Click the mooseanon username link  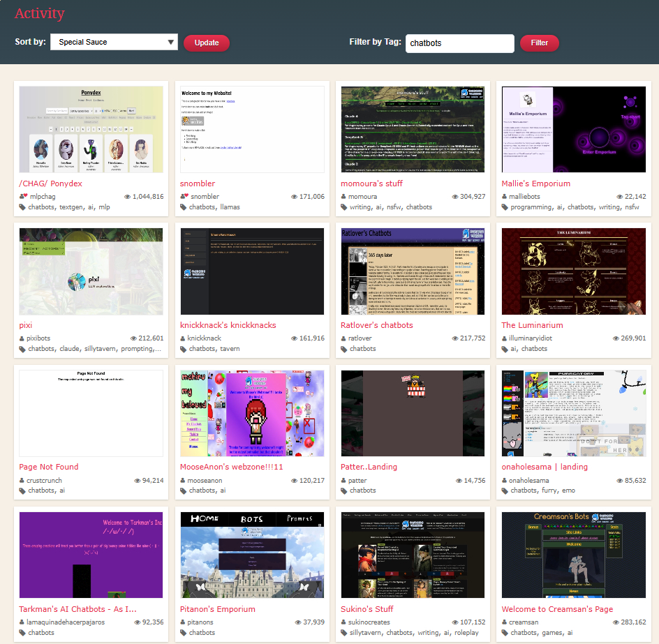coord(205,480)
